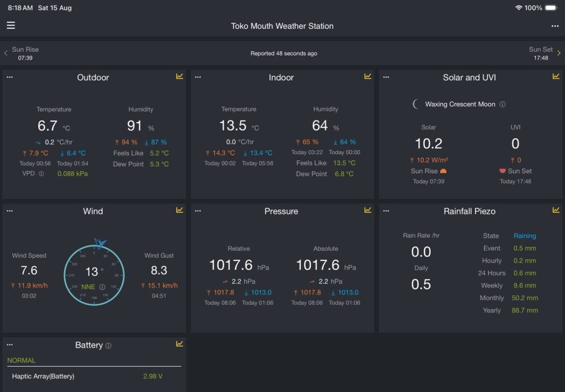565x392 pixels.
Task: Show the Solar and UVI chart
Action: click(556, 76)
